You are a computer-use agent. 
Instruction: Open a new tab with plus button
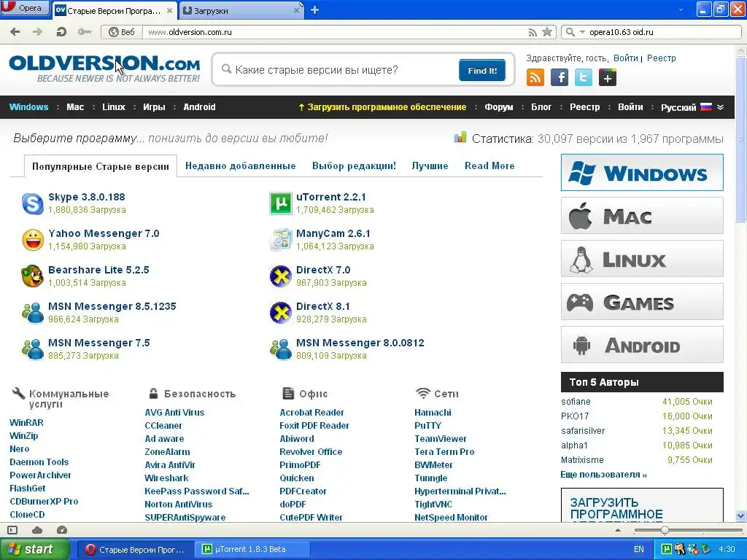314,10
